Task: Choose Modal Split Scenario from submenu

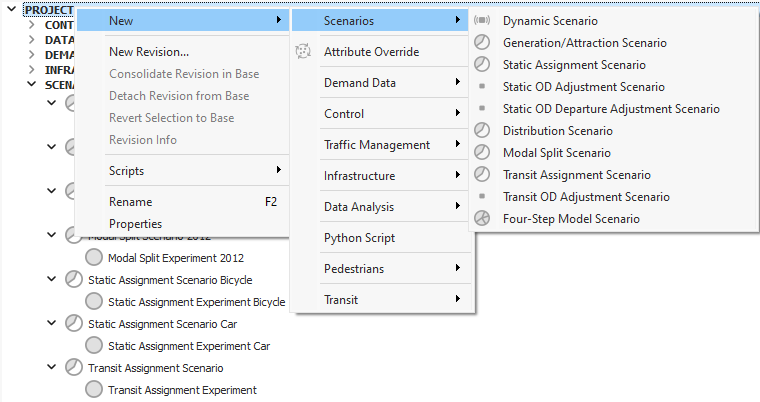Action: pos(557,153)
